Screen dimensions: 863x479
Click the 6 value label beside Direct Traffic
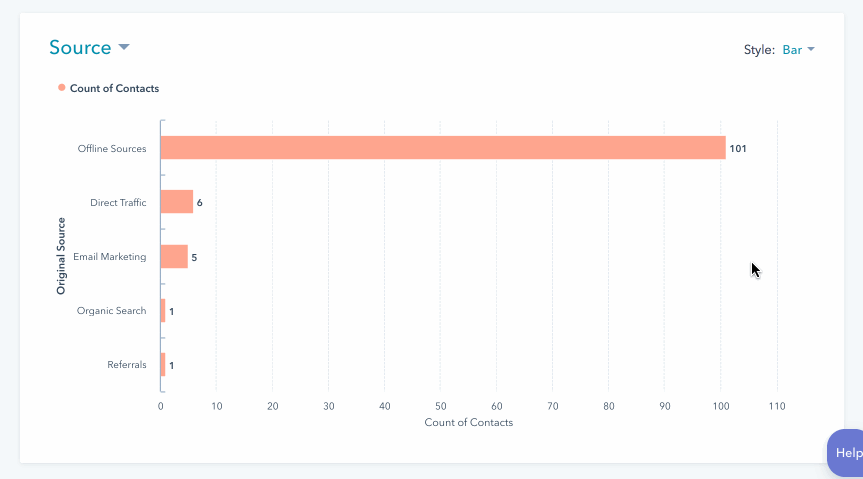(x=200, y=203)
